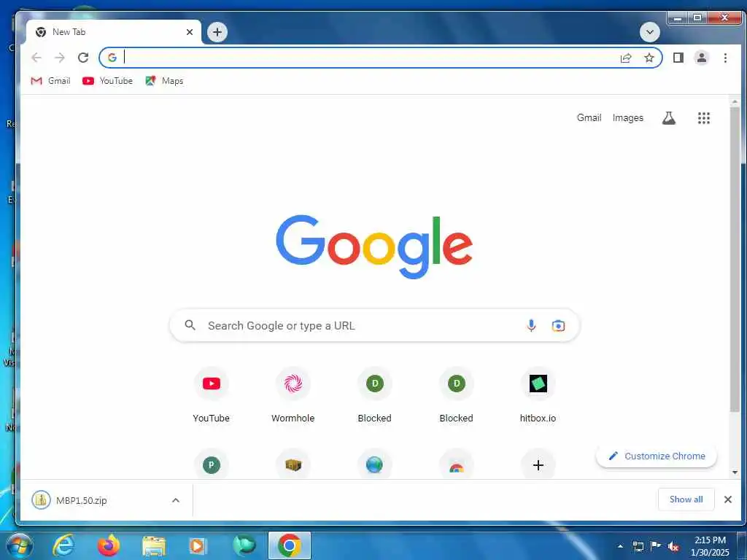Open the Wormhole shortcut tile
This screenshot has width=747, height=560.
click(293, 395)
